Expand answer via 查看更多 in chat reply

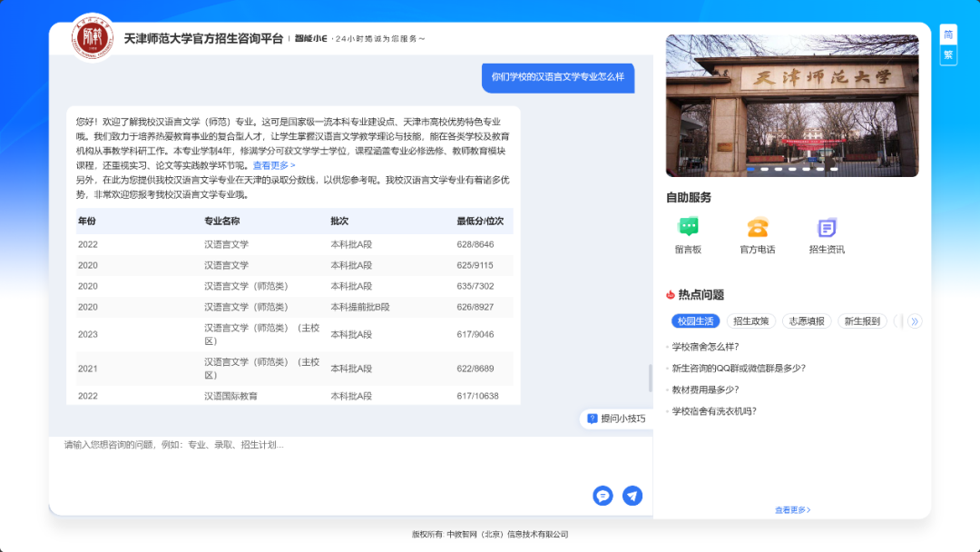pos(274,165)
